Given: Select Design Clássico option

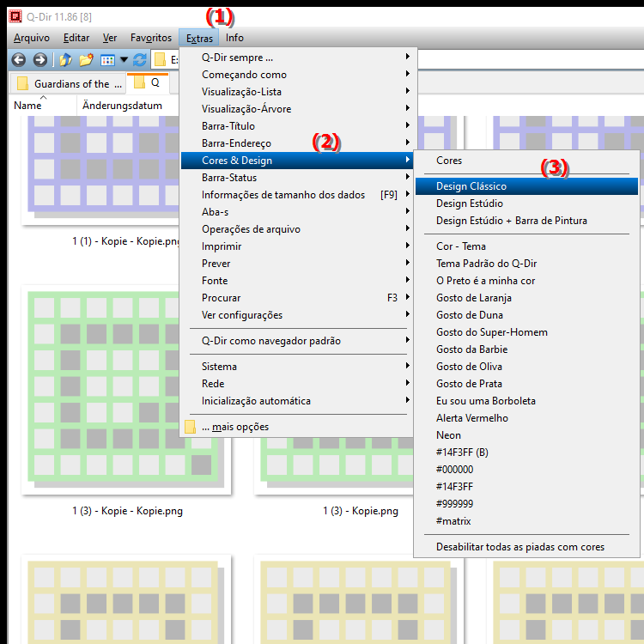Looking at the screenshot, I should tap(527, 186).
